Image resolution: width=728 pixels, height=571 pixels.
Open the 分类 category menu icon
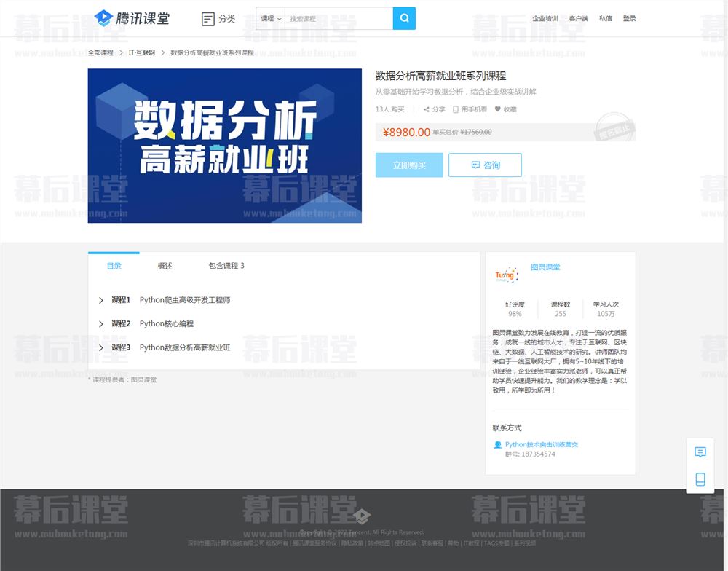(x=207, y=19)
